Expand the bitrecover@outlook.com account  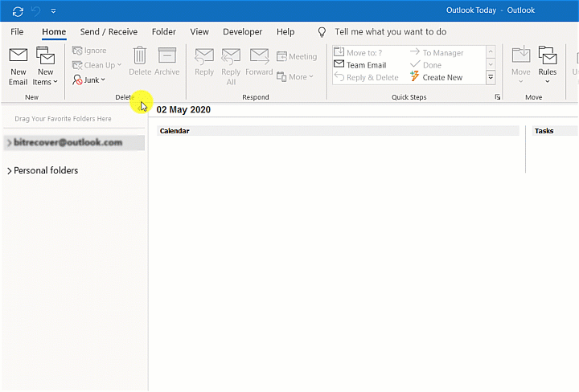[x=9, y=142]
